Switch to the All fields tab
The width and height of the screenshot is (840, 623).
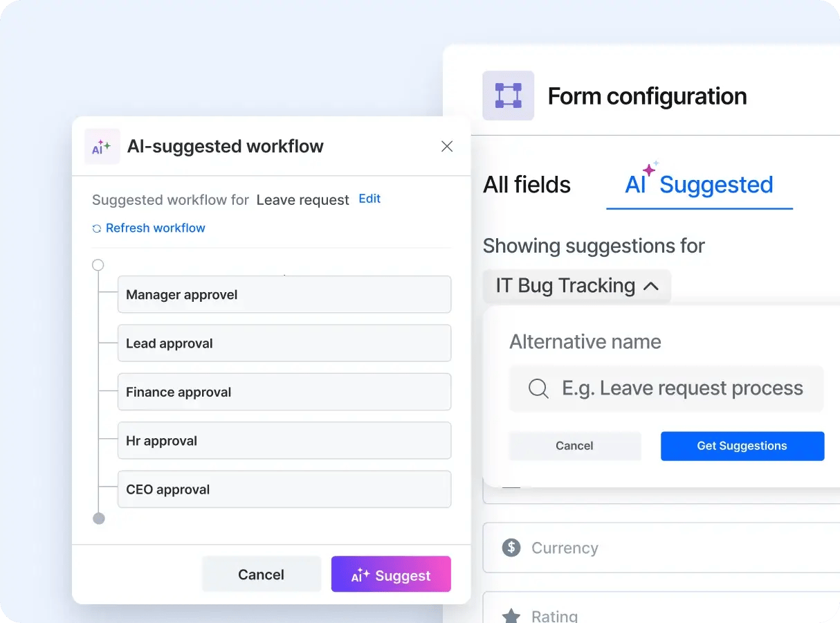point(527,185)
